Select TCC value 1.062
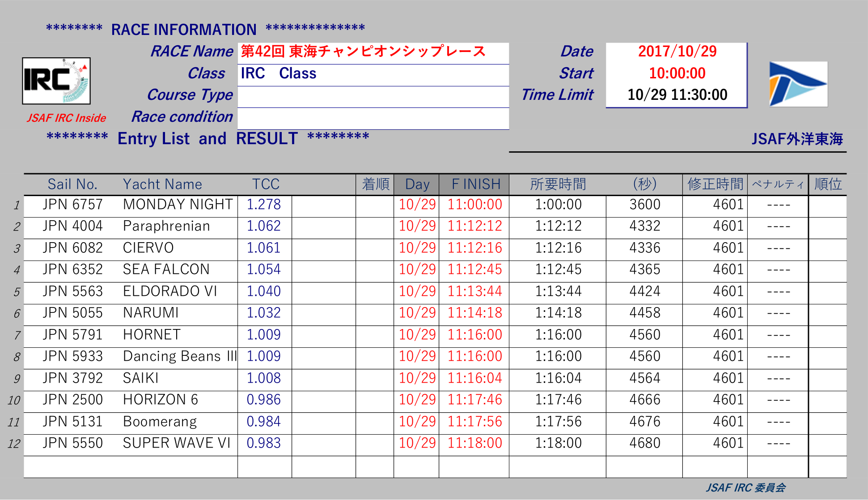This screenshot has width=868, height=500. [x=264, y=226]
